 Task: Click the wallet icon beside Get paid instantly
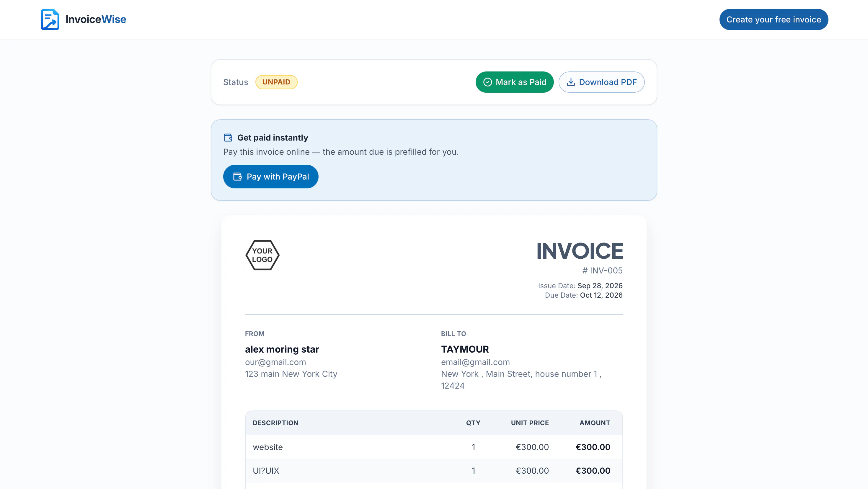[x=228, y=138]
